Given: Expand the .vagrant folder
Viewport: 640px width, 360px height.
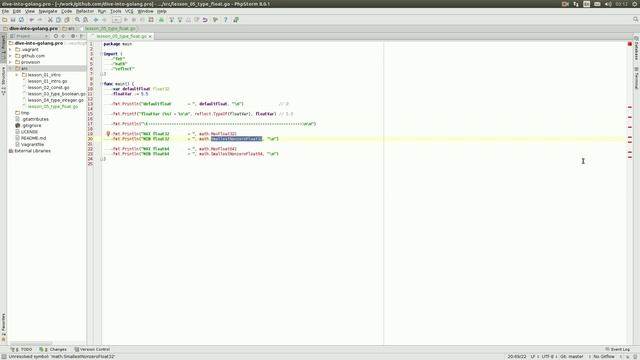Looking at the screenshot, I should [10, 49].
